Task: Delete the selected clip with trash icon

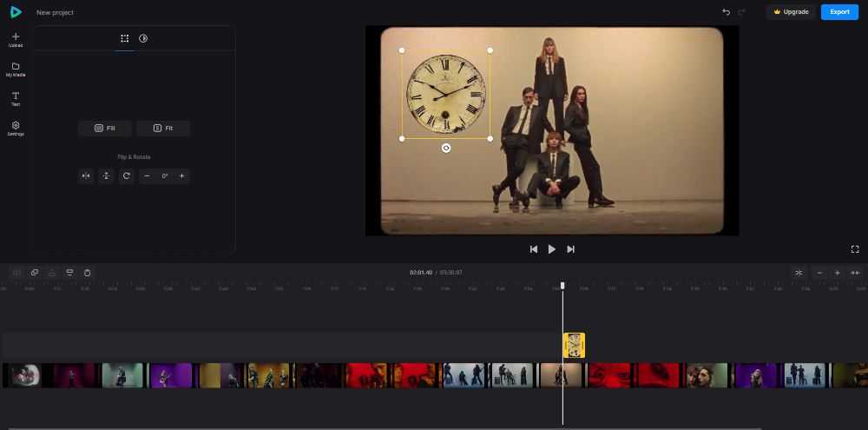Action: click(88, 273)
